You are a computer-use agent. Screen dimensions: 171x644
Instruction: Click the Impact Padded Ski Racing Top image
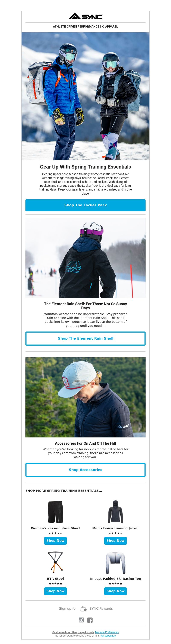[115, 562]
